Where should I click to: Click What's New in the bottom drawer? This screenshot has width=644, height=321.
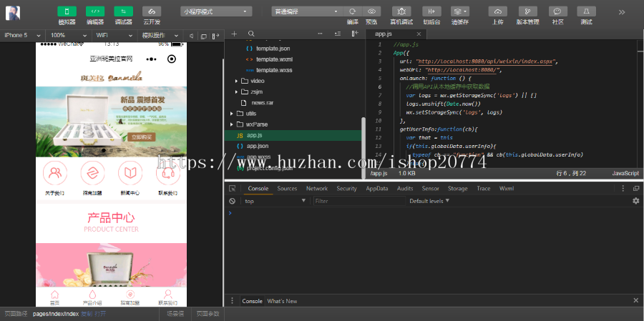[x=282, y=302]
